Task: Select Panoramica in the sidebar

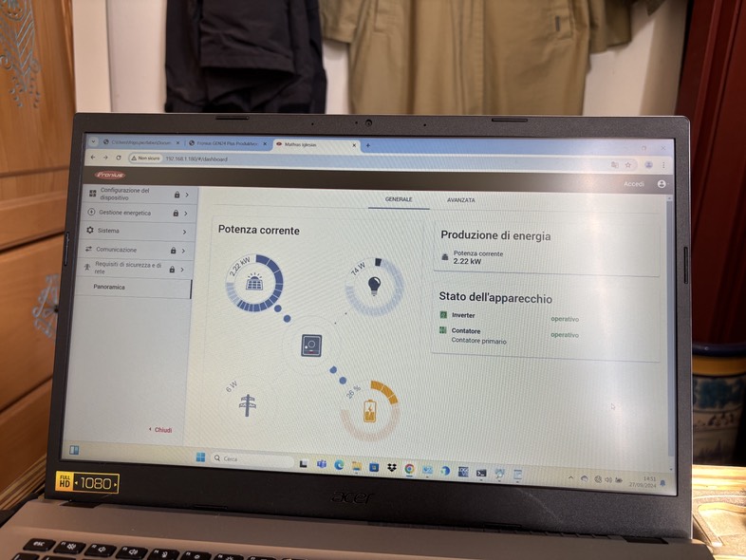Action: pyautogui.click(x=109, y=287)
